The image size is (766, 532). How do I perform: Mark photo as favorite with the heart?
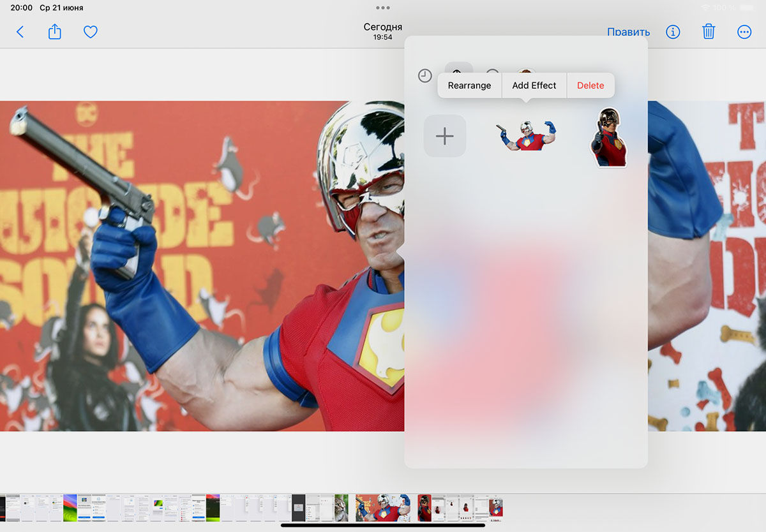[x=91, y=32]
